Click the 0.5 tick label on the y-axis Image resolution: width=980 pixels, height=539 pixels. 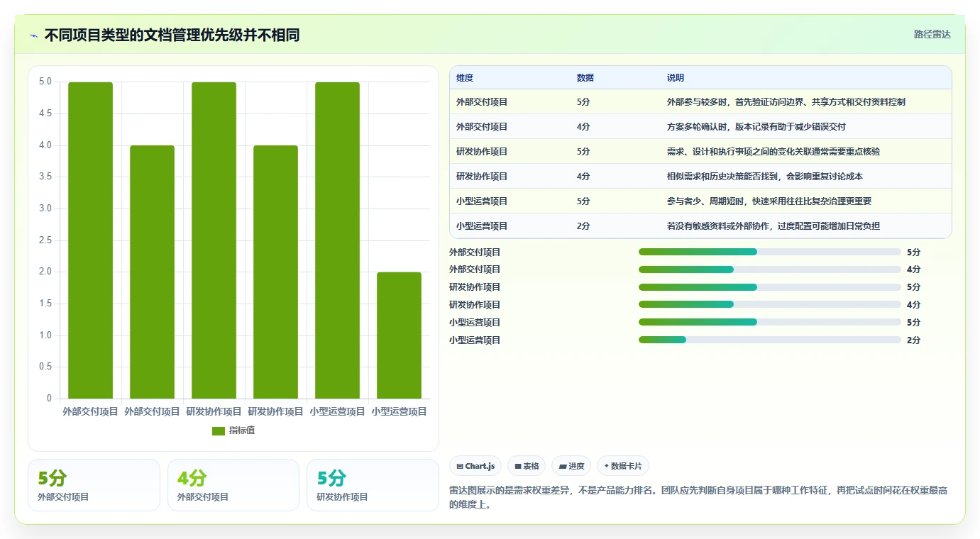[45, 367]
